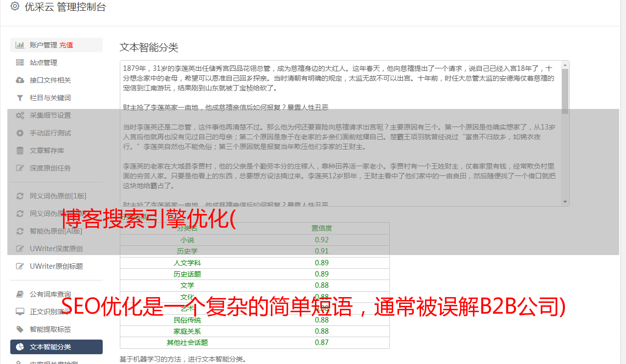Click the edit icon for UWriter深度原创

pyautogui.click(x=20, y=249)
